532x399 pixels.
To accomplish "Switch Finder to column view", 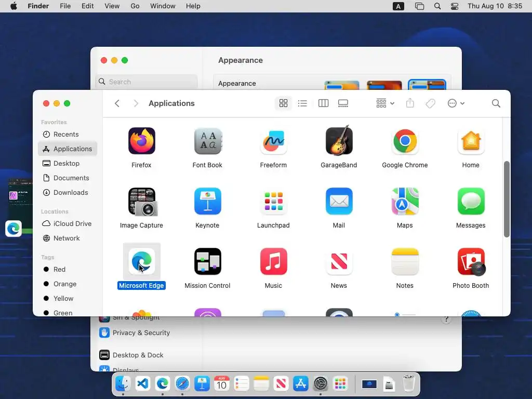I will pos(323,103).
